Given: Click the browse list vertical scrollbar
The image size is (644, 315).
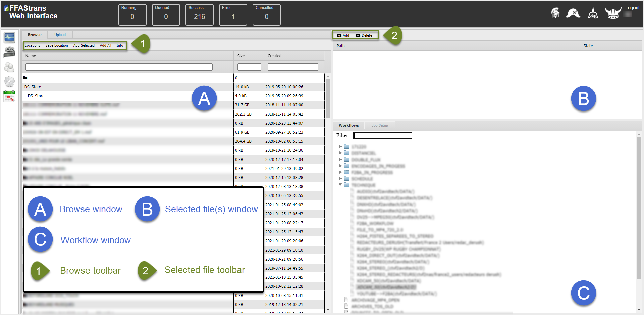Looking at the screenshot, I should point(328,193).
